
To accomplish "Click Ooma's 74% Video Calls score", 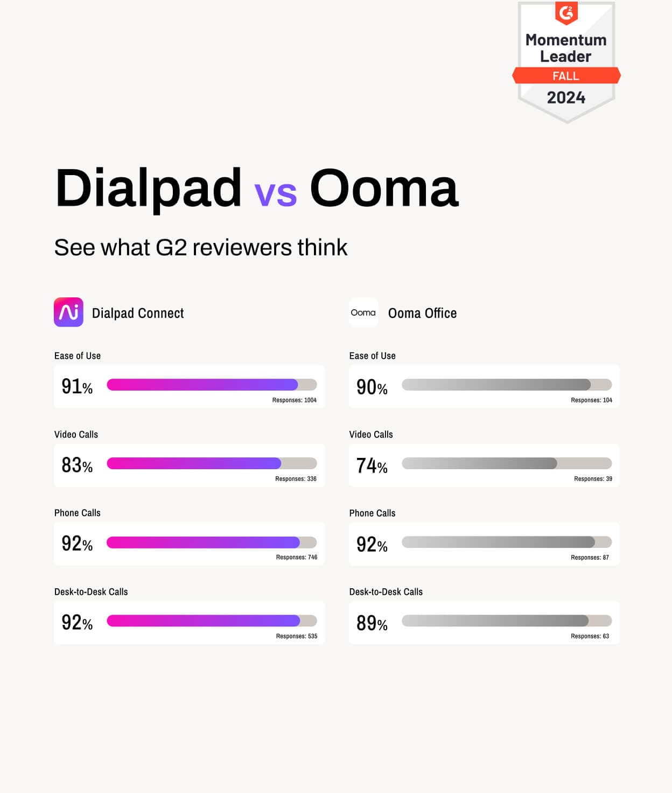I will click(x=372, y=465).
